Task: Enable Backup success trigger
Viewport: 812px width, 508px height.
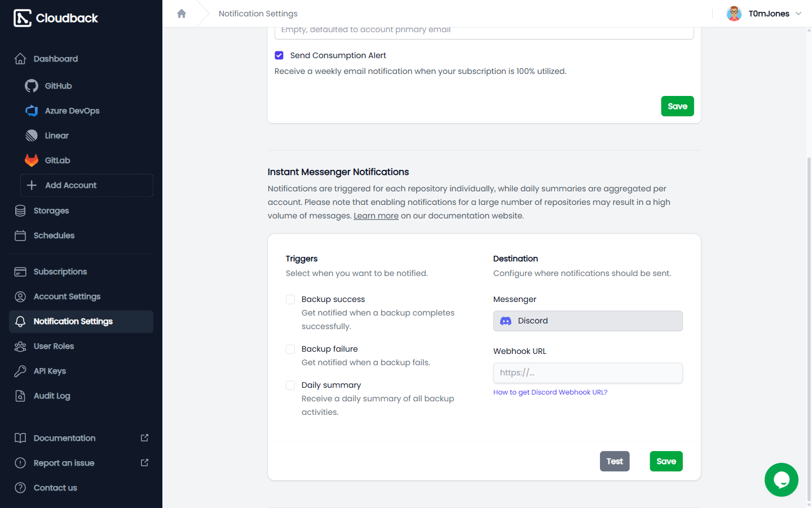Action: coord(290,299)
